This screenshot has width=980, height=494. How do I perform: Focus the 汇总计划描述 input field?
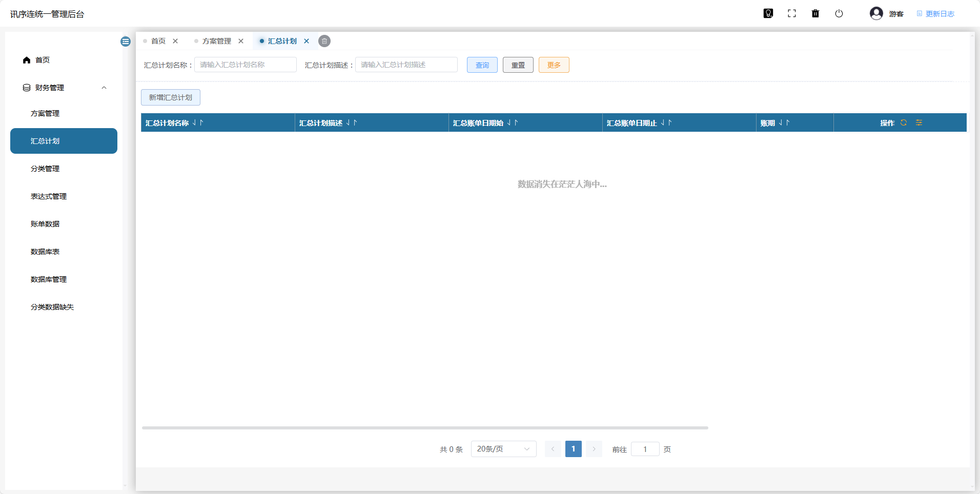point(406,65)
